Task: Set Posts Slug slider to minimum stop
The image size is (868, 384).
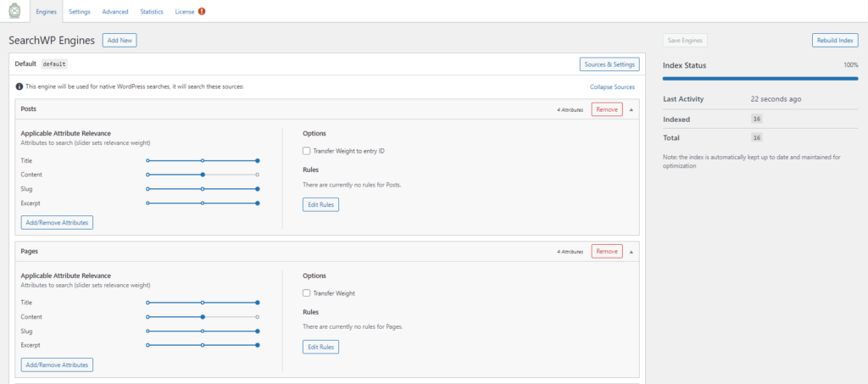Action: click(x=147, y=189)
